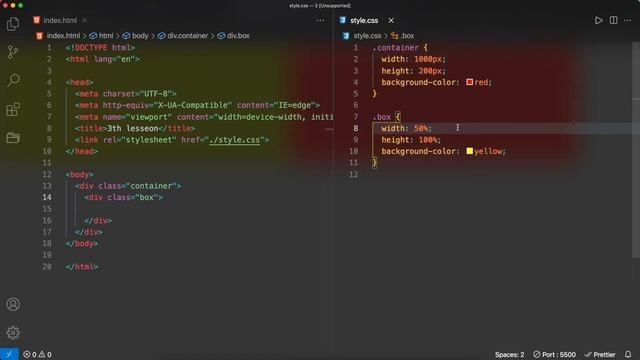
Task: Click the meta charset="UTF-8" line
Action: 125,94
